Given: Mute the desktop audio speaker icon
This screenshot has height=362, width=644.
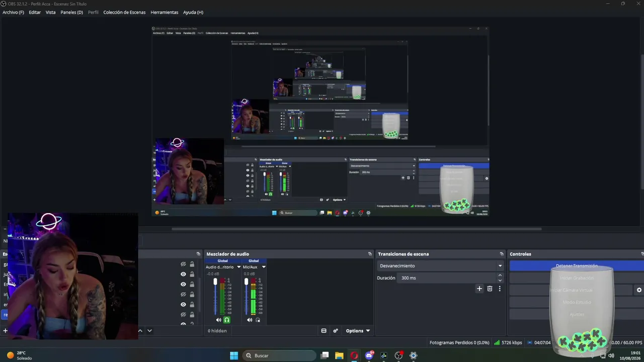Looking at the screenshot, I should tap(218, 320).
